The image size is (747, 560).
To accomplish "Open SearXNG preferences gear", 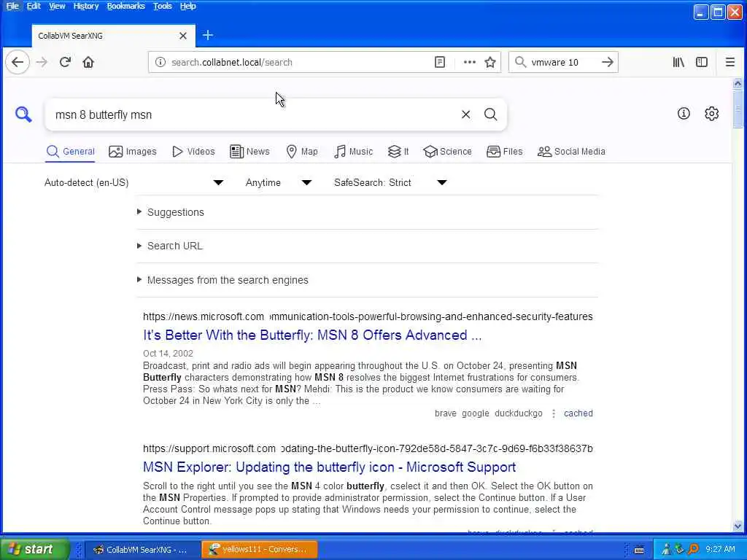I will (x=712, y=113).
